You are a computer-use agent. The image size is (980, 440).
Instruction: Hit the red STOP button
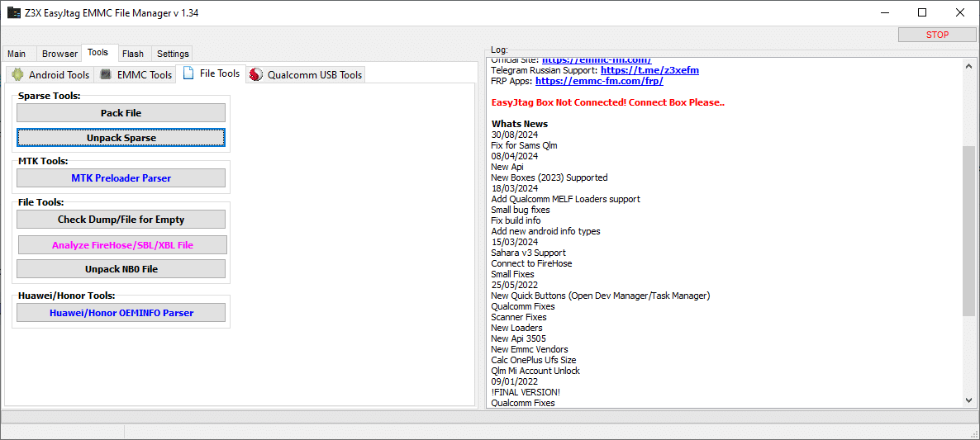[x=937, y=35]
